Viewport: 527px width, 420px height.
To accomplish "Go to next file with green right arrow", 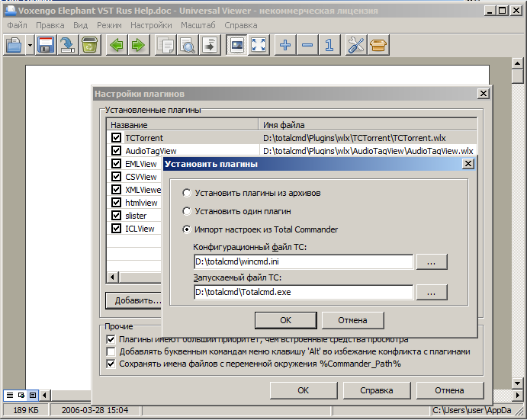I will pyautogui.click(x=138, y=45).
